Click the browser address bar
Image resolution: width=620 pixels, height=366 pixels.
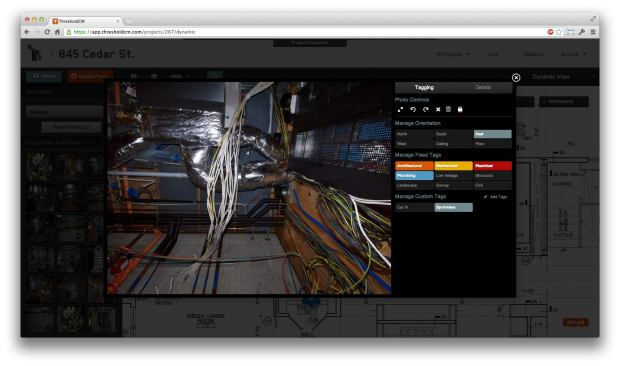point(304,32)
